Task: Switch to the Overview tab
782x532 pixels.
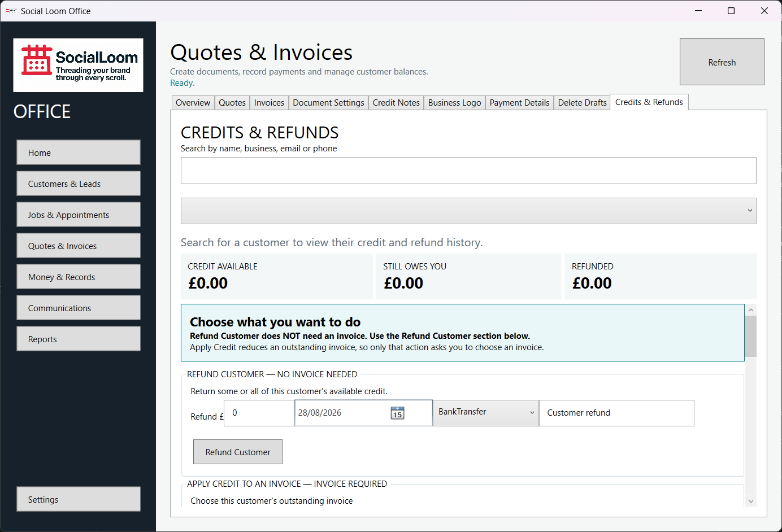Action: pos(193,103)
